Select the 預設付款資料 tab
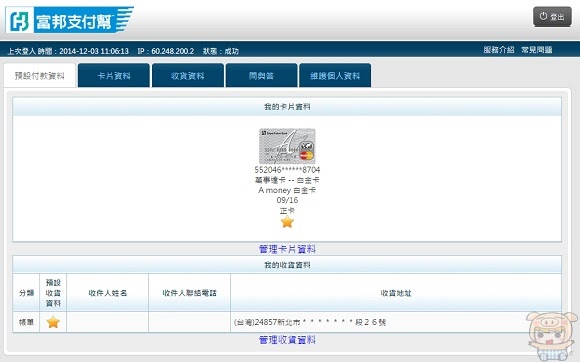 pyautogui.click(x=40, y=75)
